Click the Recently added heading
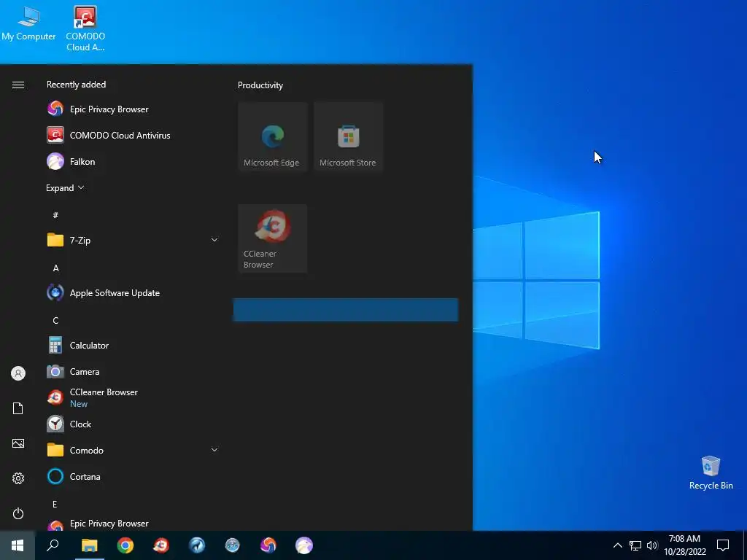Viewport: 747px width, 560px height. pyautogui.click(x=76, y=85)
